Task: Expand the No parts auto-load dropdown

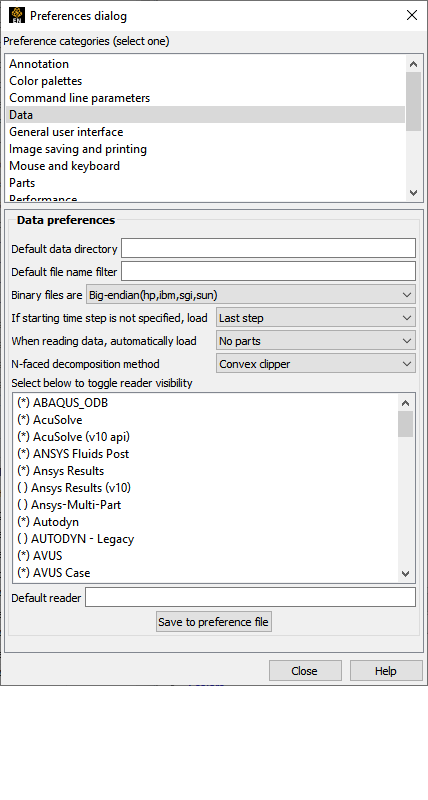Action: tap(316, 341)
